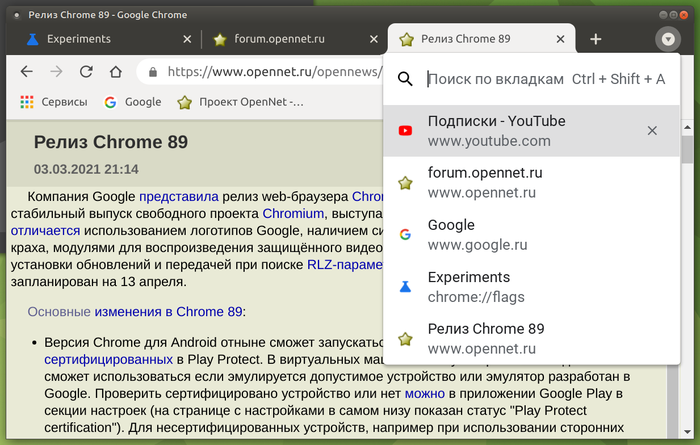Select forum.opennet.ru entry in tab search list

point(531,183)
